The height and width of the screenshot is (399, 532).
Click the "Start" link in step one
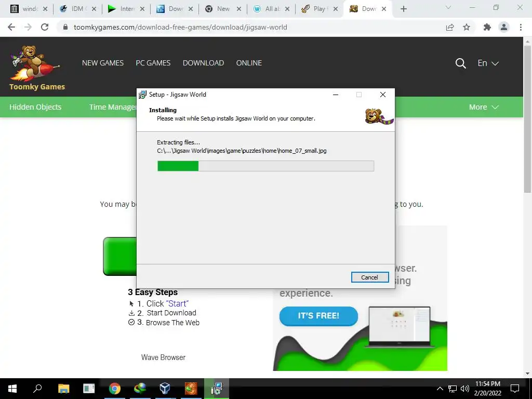pos(177,303)
